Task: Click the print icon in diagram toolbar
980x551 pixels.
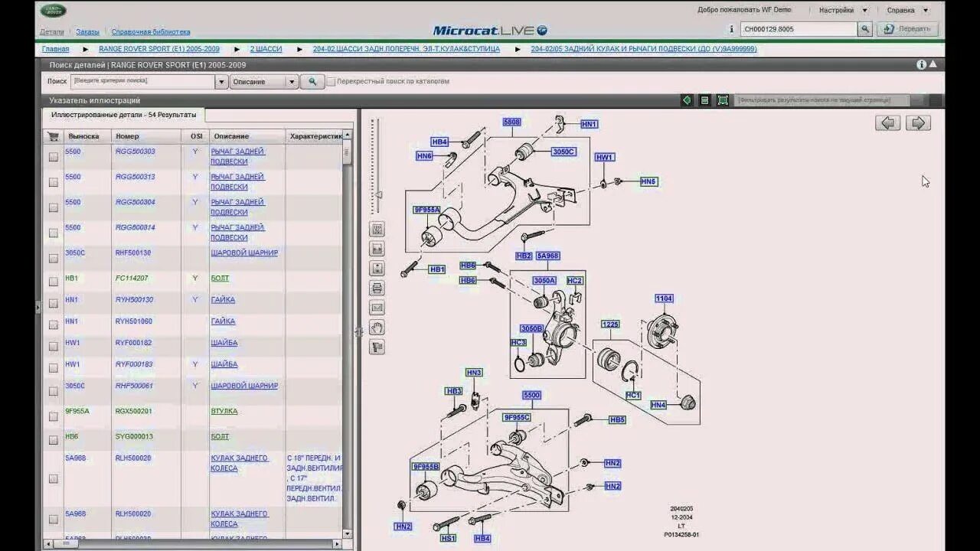Action: [x=377, y=289]
